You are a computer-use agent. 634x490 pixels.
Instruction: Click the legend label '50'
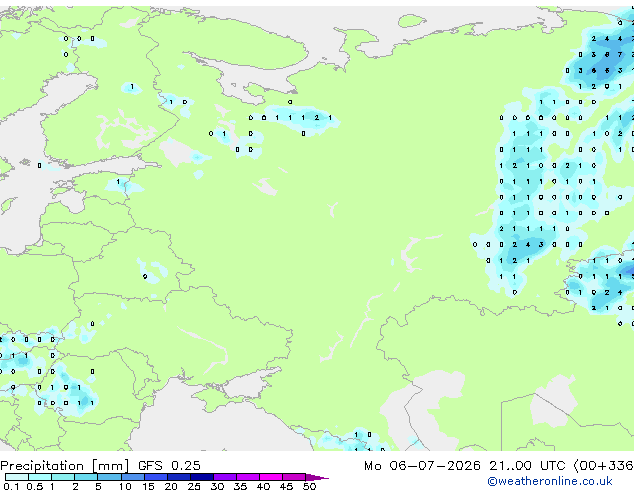coord(309,486)
